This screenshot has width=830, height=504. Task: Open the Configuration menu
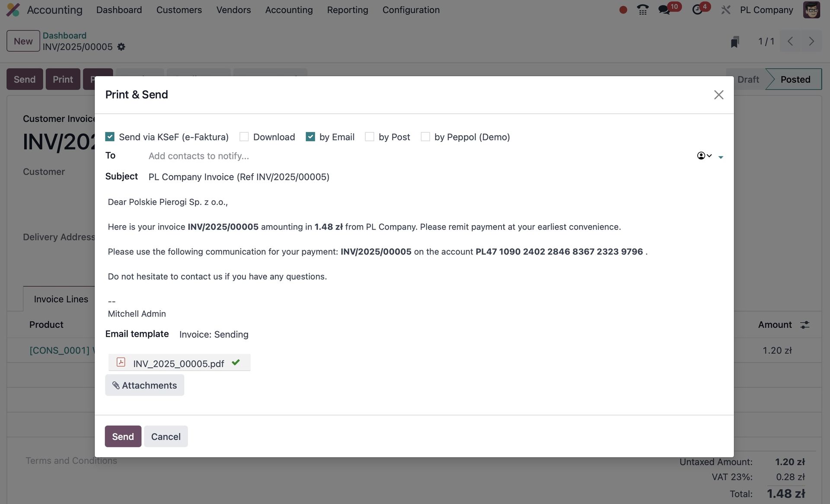(x=411, y=10)
